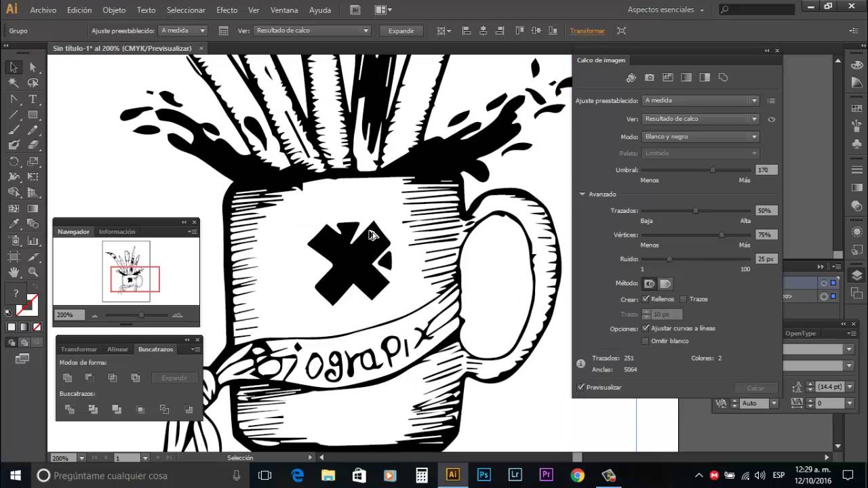Open Ajuste preestablecido dropdown in control bar

coord(183,30)
